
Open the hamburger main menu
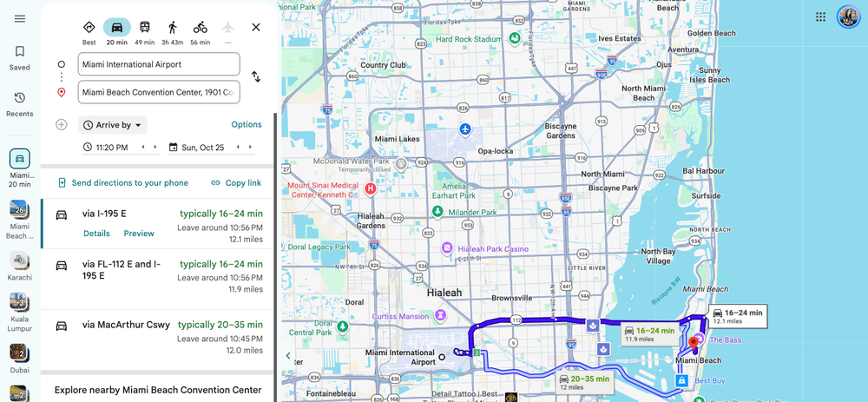[20, 19]
